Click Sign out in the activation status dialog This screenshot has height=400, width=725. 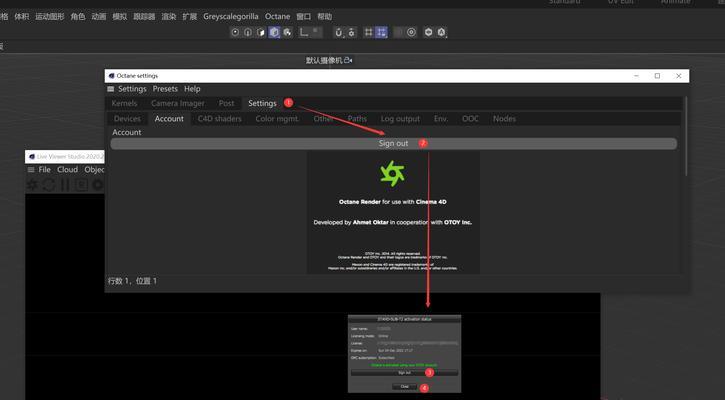pyautogui.click(x=404, y=373)
